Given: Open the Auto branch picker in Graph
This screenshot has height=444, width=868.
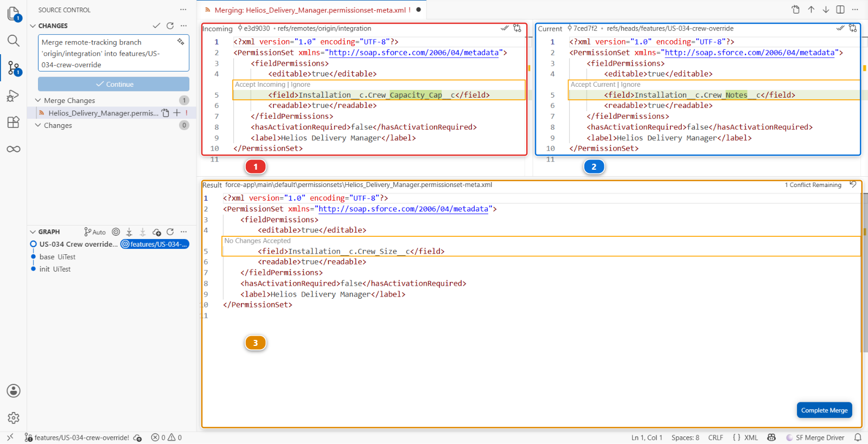Looking at the screenshot, I should coord(95,232).
